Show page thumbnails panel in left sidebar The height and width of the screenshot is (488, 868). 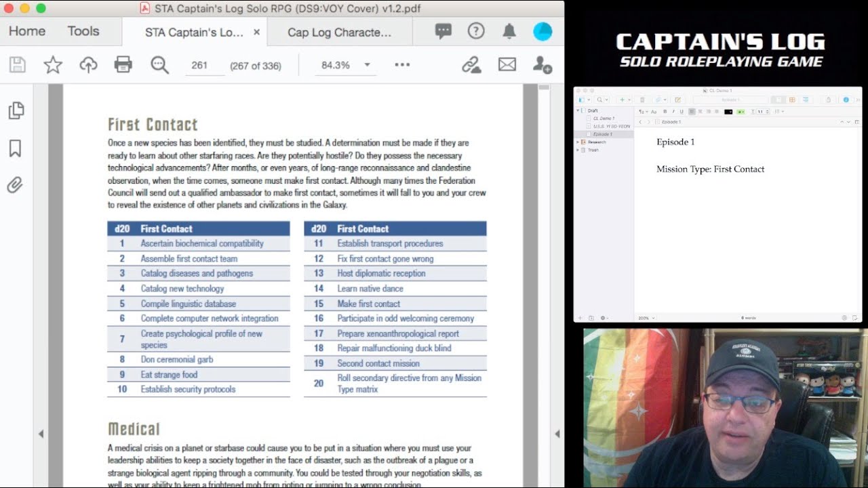point(16,110)
